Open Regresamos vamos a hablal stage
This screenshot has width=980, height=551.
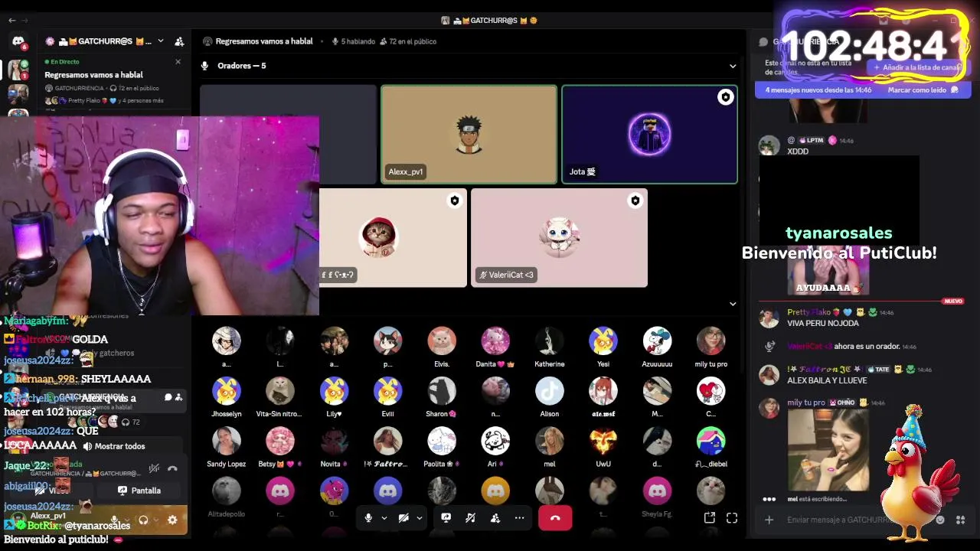click(94, 75)
